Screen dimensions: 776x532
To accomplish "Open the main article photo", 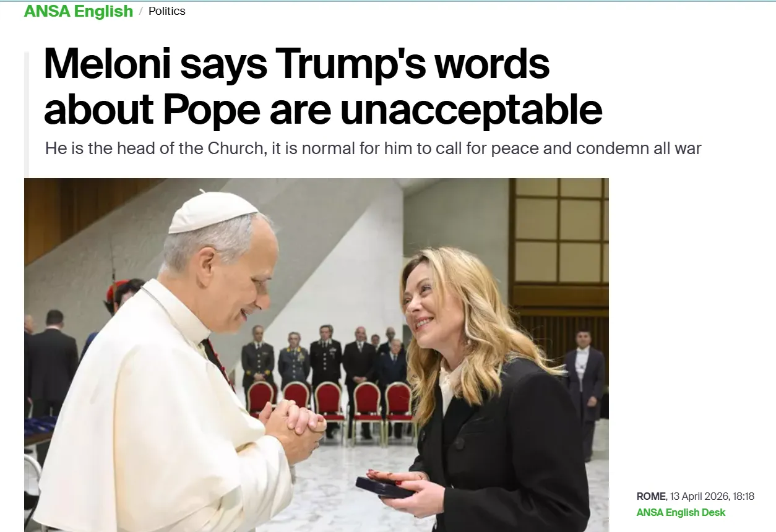I will click(316, 355).
